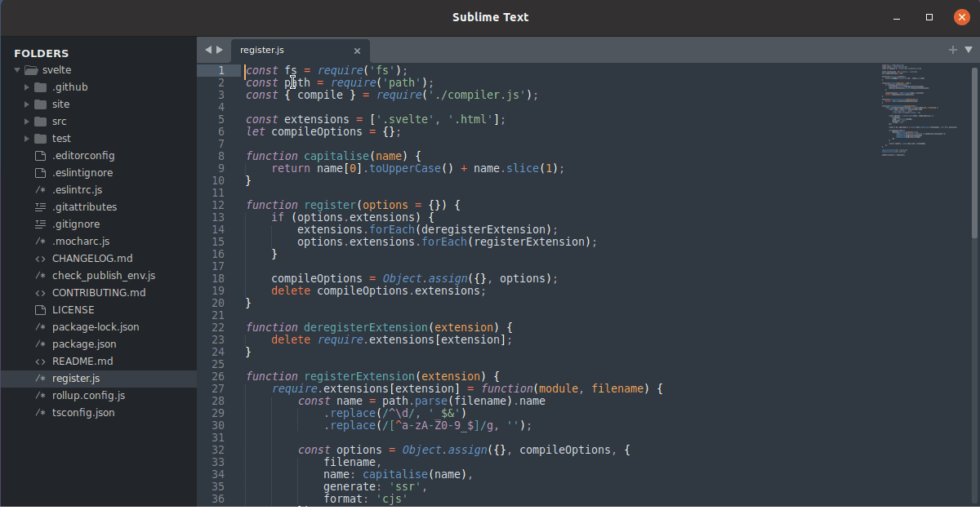Click 'compileOptions' in line 6
Viewport: 980px width, 510px height.
[x=316, y=131]
